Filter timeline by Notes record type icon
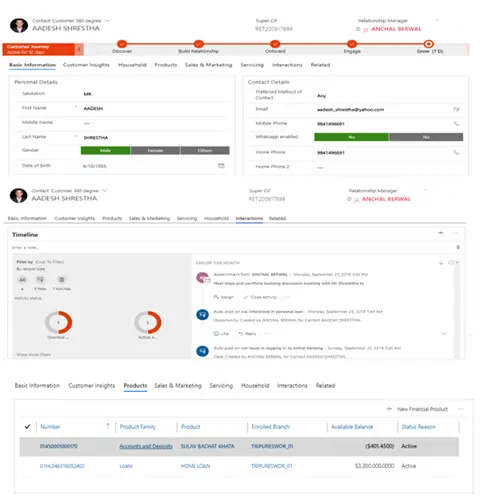Viewport: 485px width, 496px height. [x=40, y=280]
